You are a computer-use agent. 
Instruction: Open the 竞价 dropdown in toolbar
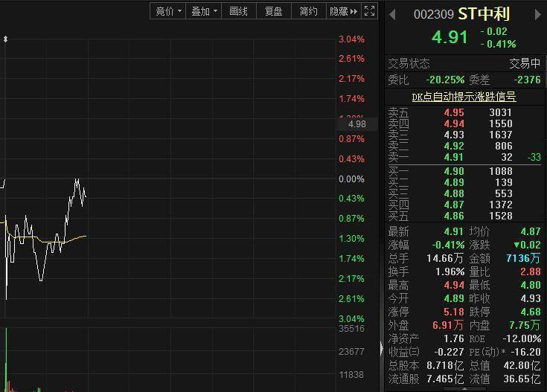(x=168, y=11)
